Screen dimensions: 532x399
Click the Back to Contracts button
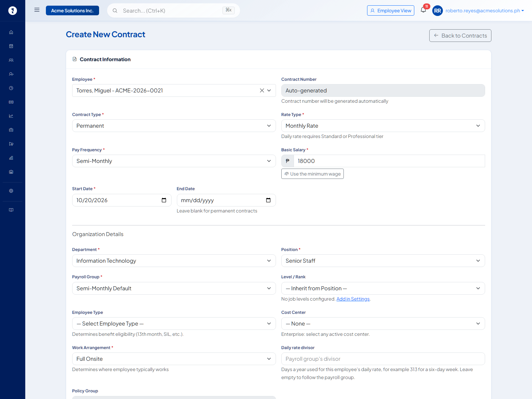(460, 36)
